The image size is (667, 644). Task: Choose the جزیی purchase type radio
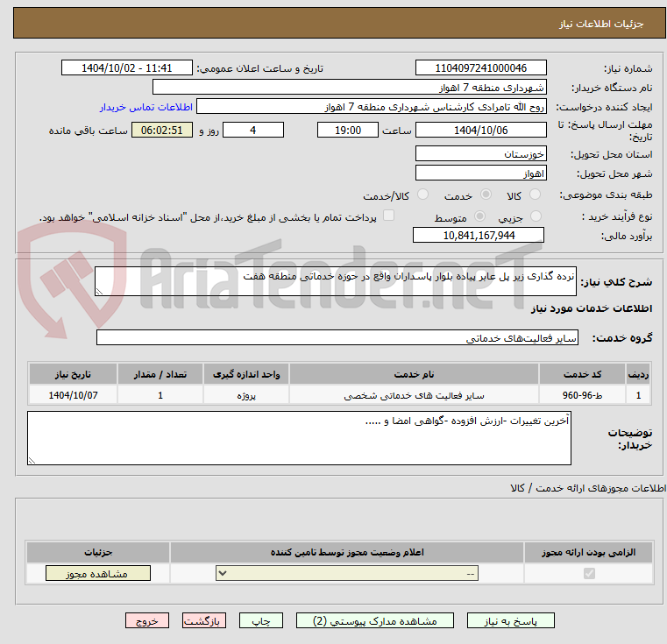(536, 216)
